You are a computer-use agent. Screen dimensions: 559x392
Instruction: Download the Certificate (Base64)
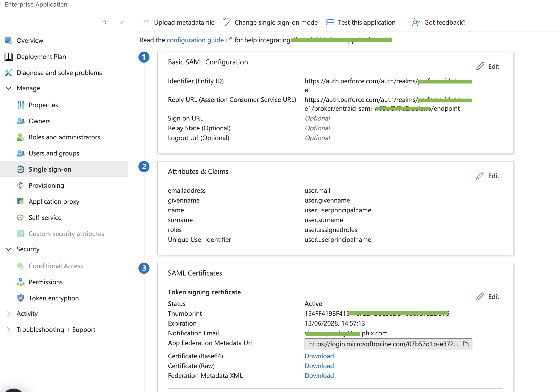click(x=319, y=356)
